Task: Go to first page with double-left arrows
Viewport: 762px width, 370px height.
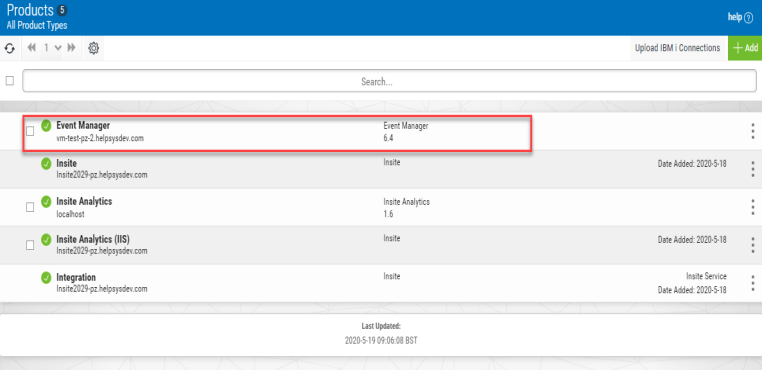Action: tap(32, 48)
